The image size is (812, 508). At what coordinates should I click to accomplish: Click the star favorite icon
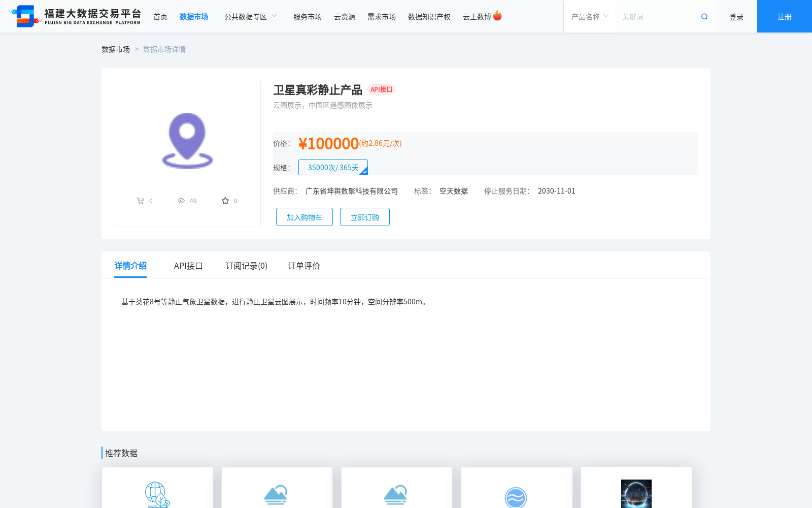point(225,201)
